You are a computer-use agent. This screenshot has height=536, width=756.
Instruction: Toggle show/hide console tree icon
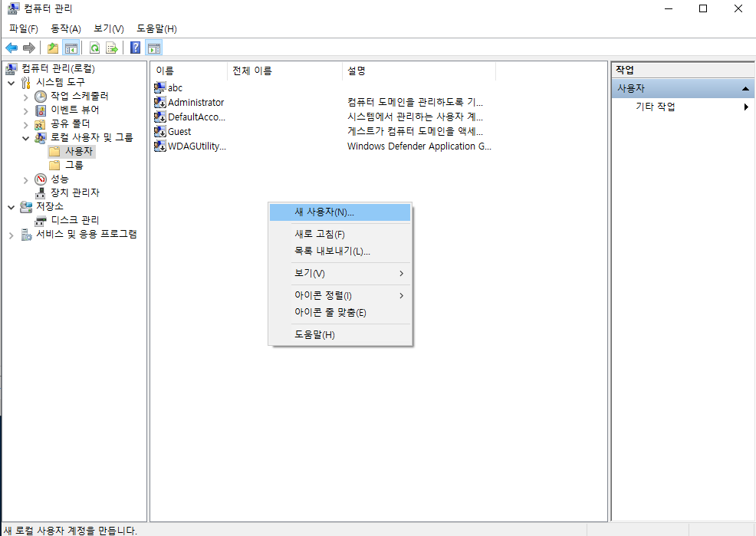tap(71, 48)
